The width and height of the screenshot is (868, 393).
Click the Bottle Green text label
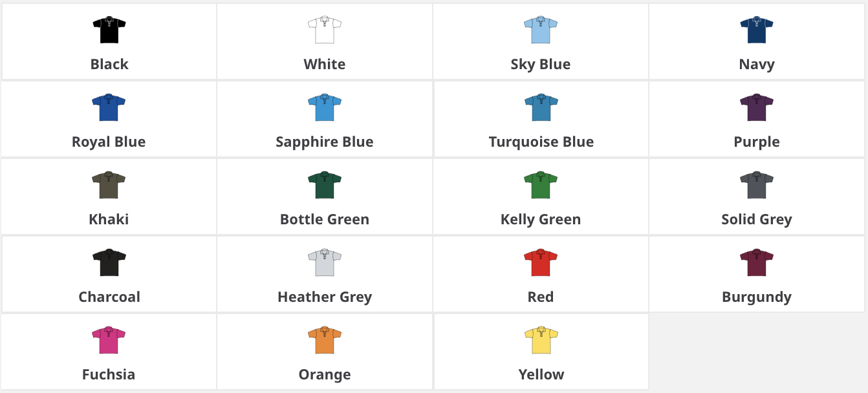(x=324, y=219)
